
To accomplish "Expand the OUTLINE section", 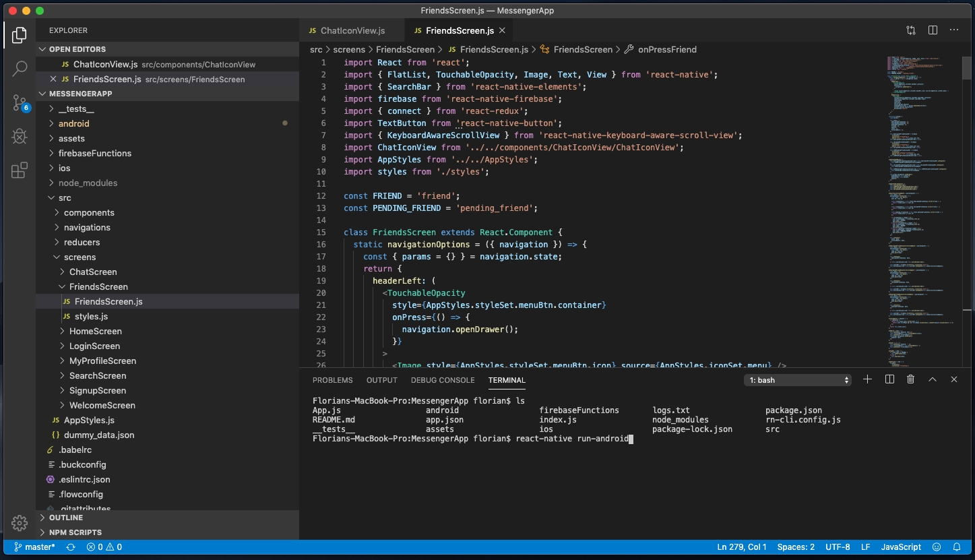I will coord(66,518).
